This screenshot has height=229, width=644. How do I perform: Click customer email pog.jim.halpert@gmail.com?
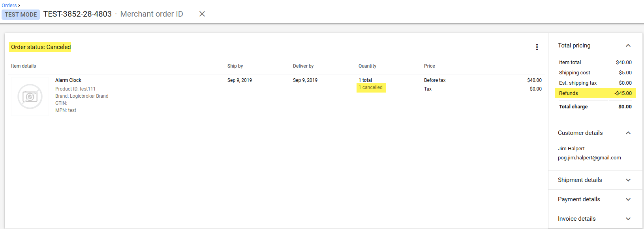point(589,158)
